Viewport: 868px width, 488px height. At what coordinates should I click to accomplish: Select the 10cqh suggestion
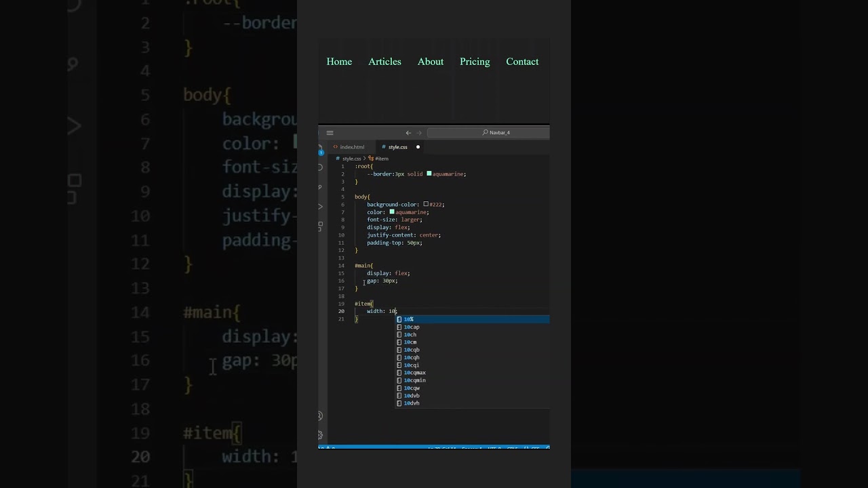(473, 357)
